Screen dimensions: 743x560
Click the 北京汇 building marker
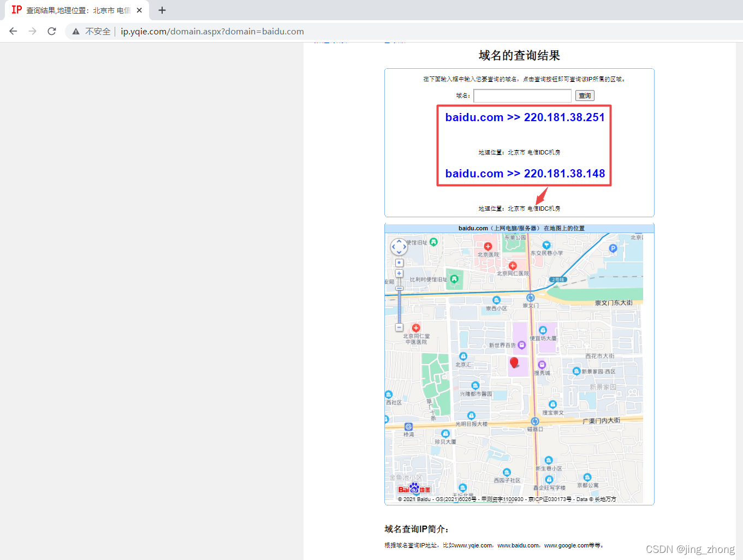pyautogui.click(x=463, y=356)
